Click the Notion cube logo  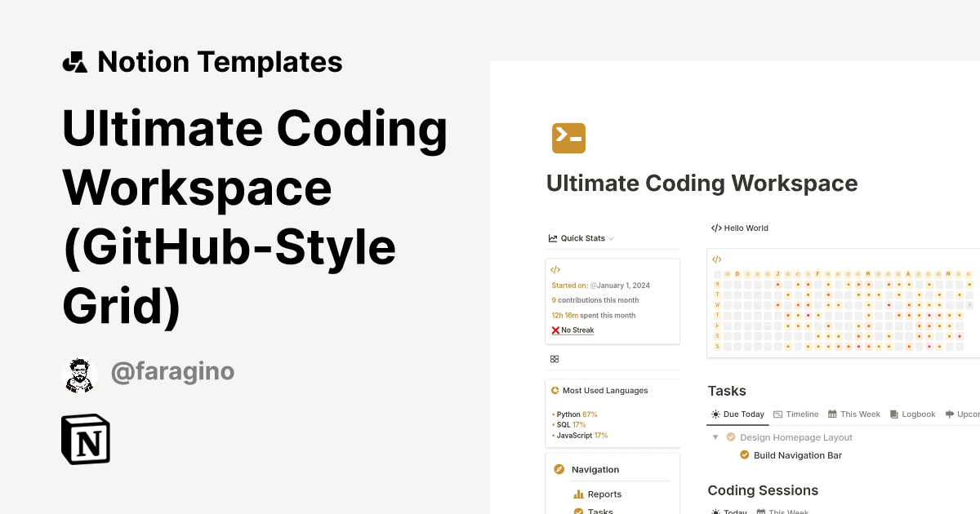[x=86, y=440]
